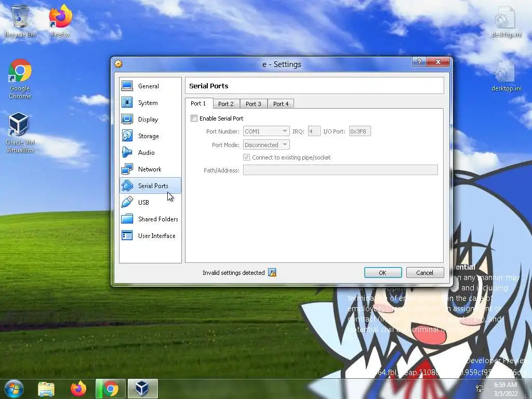Click the Serial Ports page heading
The image size is (532, 399).
coord(209,86)
